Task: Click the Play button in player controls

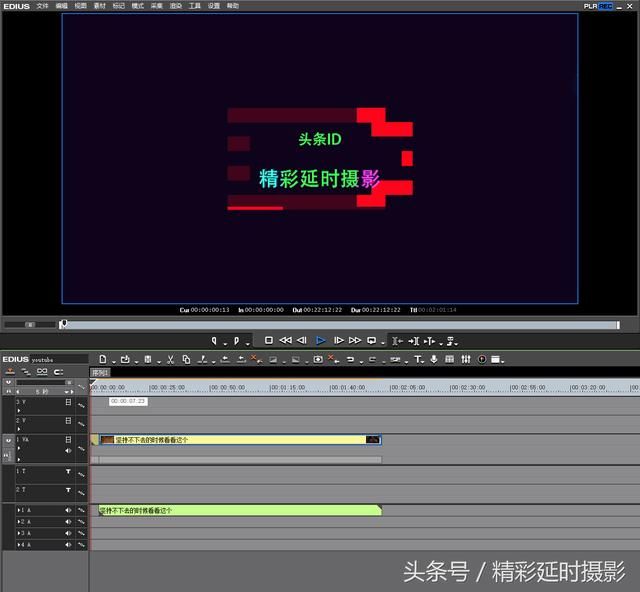Action: point(321,340)
